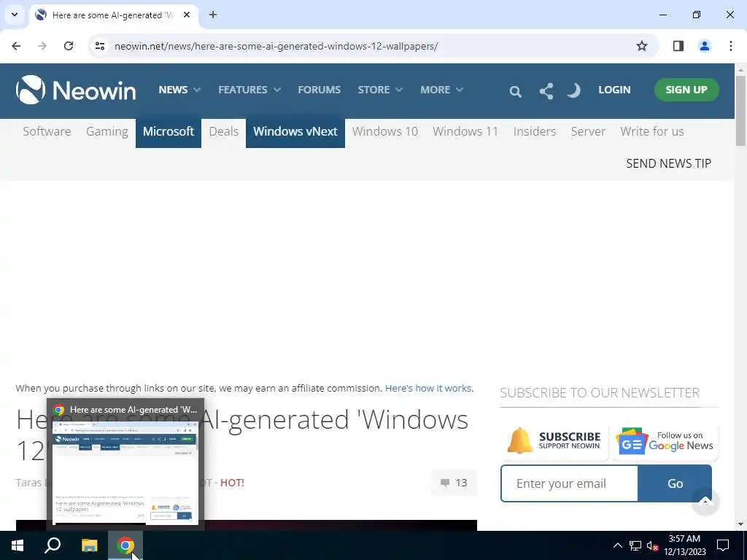Select the Gaming category tab

coord(107,131)
